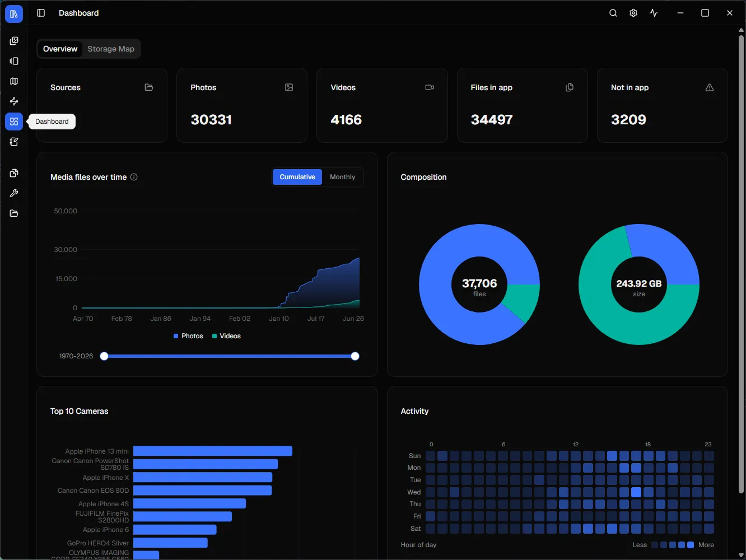Select the Dashboard grid icon in sidebar

pyautogui.click(x=14, y=122)
